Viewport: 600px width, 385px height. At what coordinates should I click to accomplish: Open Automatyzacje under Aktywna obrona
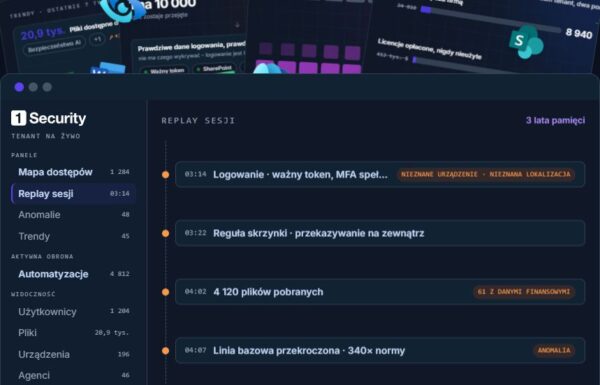(73, 274)
